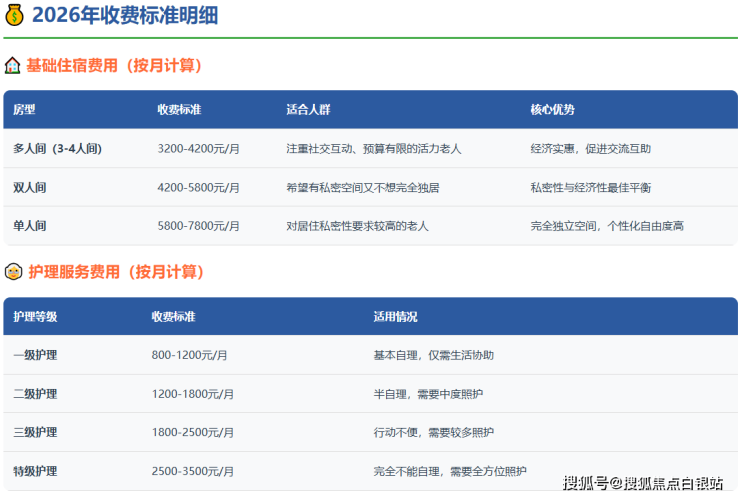Image resolution: width=740 pixels, height=499 pixels.
Task: Click the 5800-7800元/月 price cell
Action: pyautogui.click(x=198, y=226)
